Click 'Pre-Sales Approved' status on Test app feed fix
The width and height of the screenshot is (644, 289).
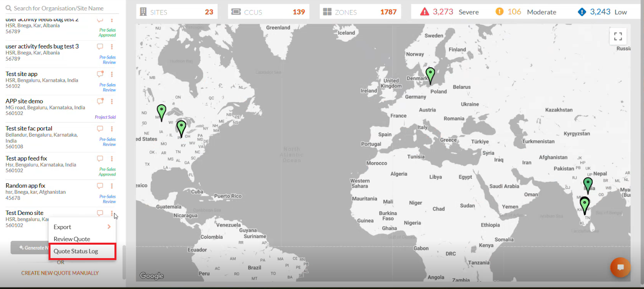coord(107,172)
